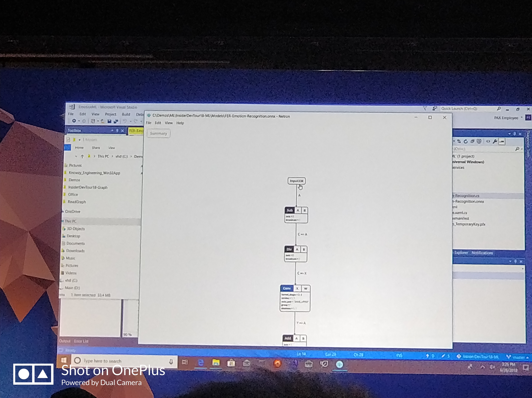Click the Sub node header
Image resolution: width=532 pixels, height=398 pixels.
tap(290, 210)
